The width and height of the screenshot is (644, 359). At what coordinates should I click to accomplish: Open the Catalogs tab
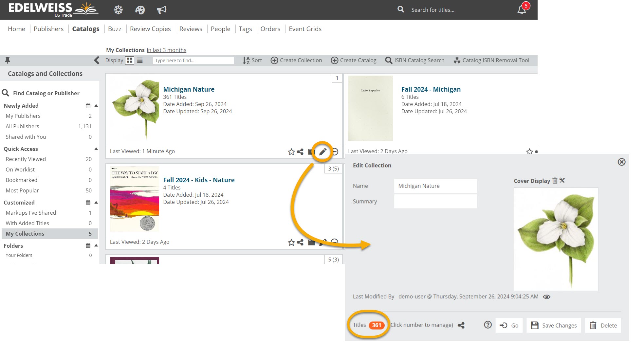point(86,29)
